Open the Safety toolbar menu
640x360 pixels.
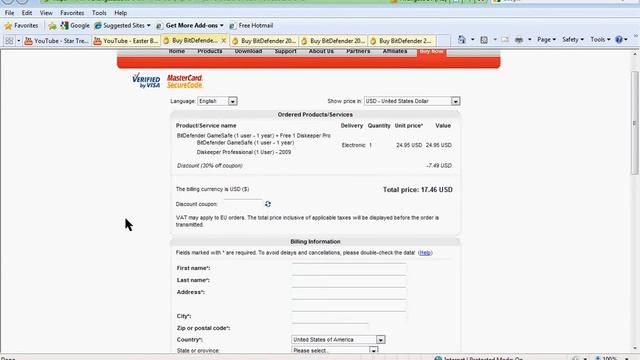click(573, 40)
